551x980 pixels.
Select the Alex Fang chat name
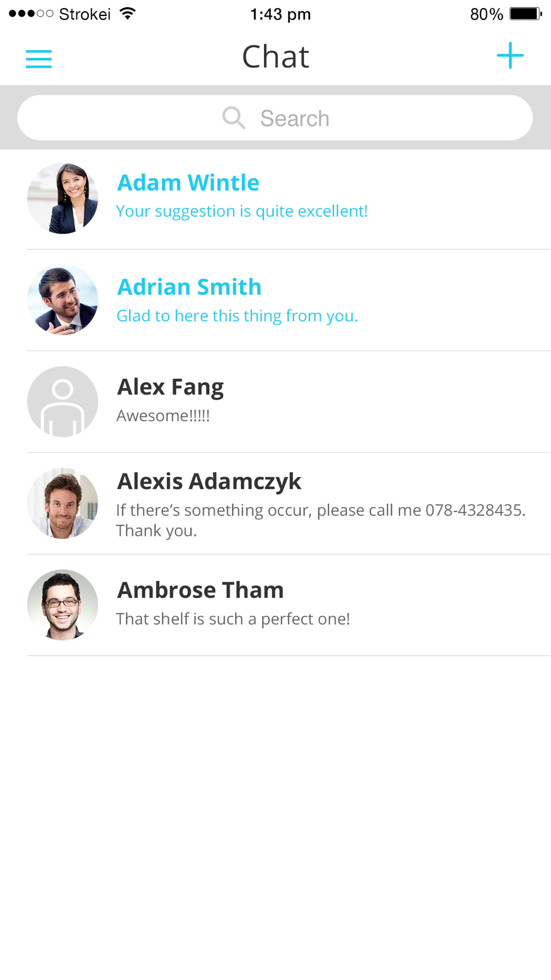(x=170, y=387)
